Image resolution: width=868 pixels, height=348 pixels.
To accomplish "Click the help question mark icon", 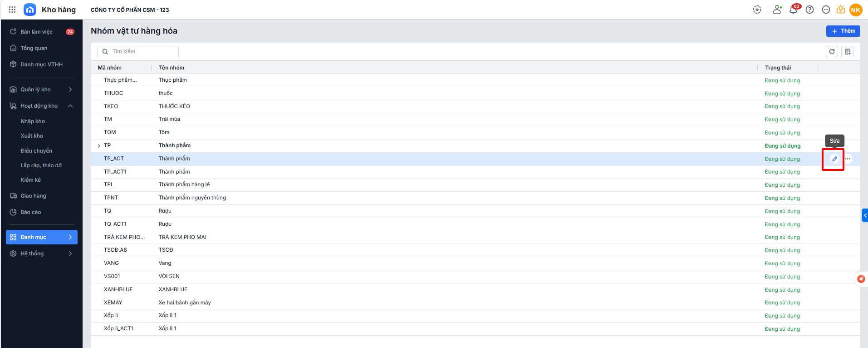I will (809, 10).
